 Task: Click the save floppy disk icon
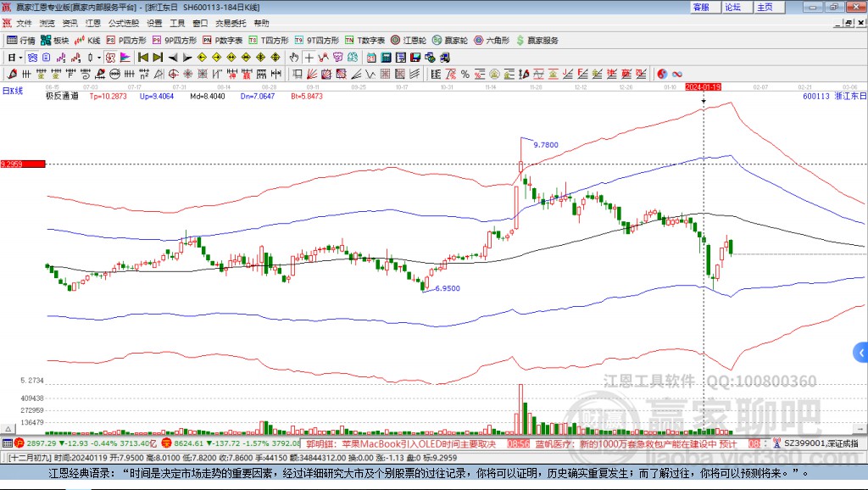415,58
